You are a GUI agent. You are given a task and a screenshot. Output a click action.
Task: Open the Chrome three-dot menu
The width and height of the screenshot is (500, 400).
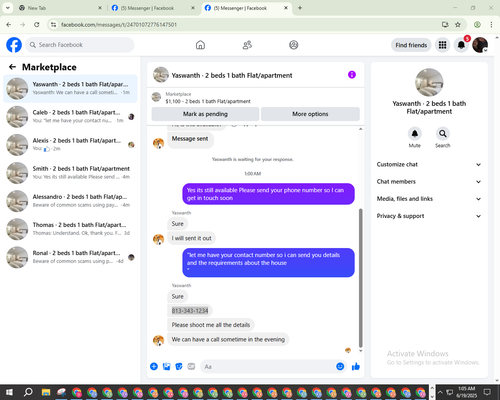coord(491,24)
